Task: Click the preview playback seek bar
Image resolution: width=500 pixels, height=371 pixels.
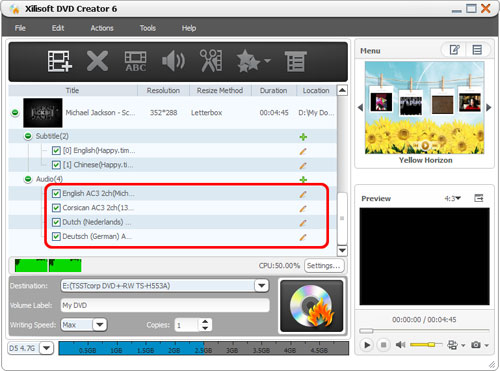Action: pos(424,331)
